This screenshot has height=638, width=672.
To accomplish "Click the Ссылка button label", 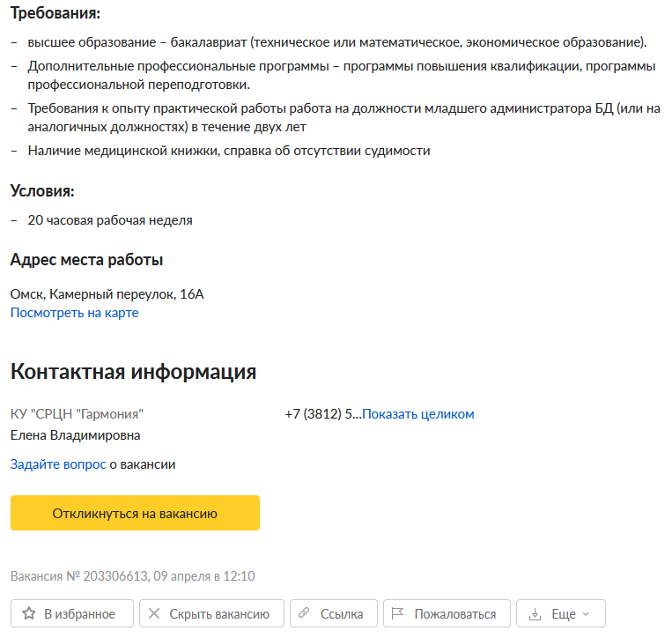I will (x=342, y=614).
